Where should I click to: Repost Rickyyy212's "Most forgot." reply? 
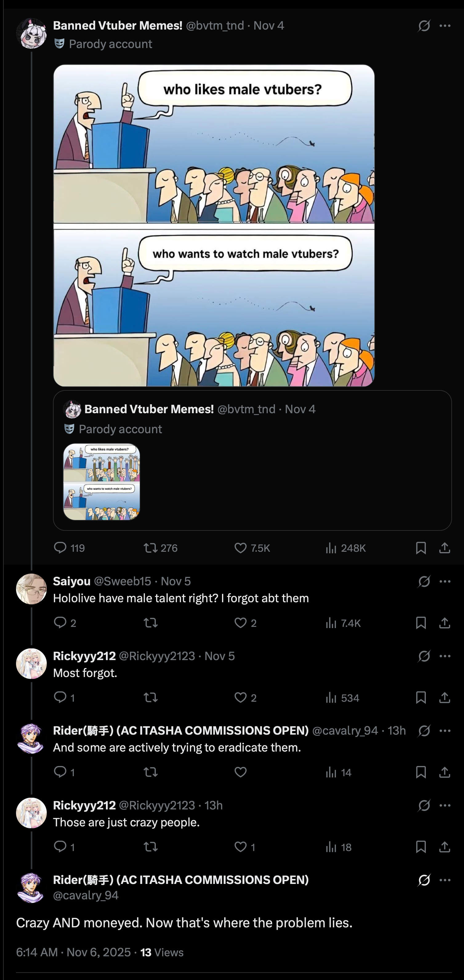point(151,697)
